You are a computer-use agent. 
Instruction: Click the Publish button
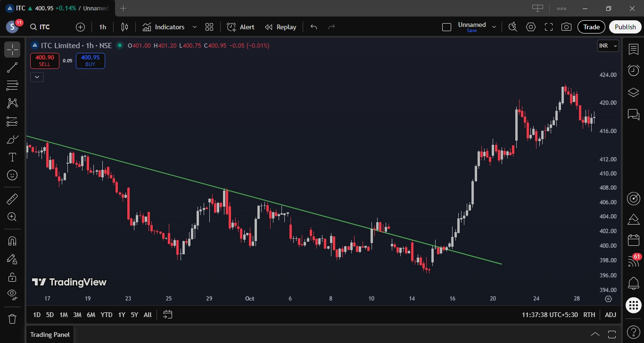625,27
